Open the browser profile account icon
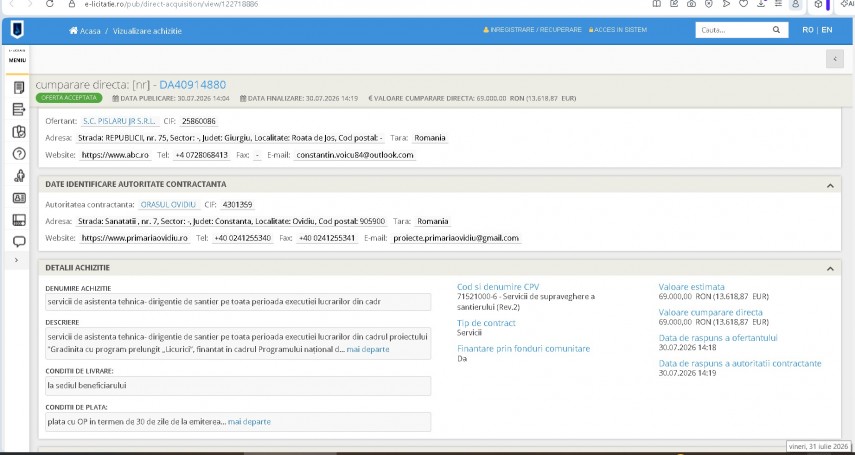Image resolution: width=855 pixels, height=455 pixels. click(x=796, y=4)
